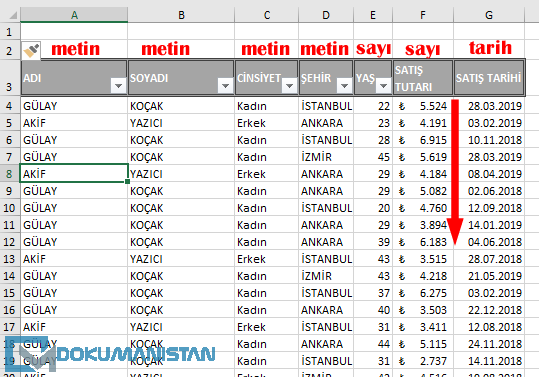The image size is (539, 377).
Task: Select GÜLAY cell in row 15
Action: 74,293
